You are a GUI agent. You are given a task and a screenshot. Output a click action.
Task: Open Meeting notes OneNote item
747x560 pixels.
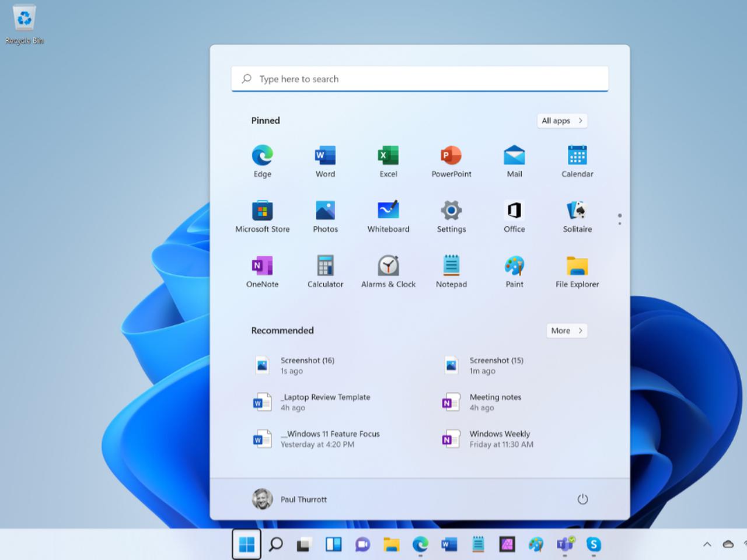(482, 402)
